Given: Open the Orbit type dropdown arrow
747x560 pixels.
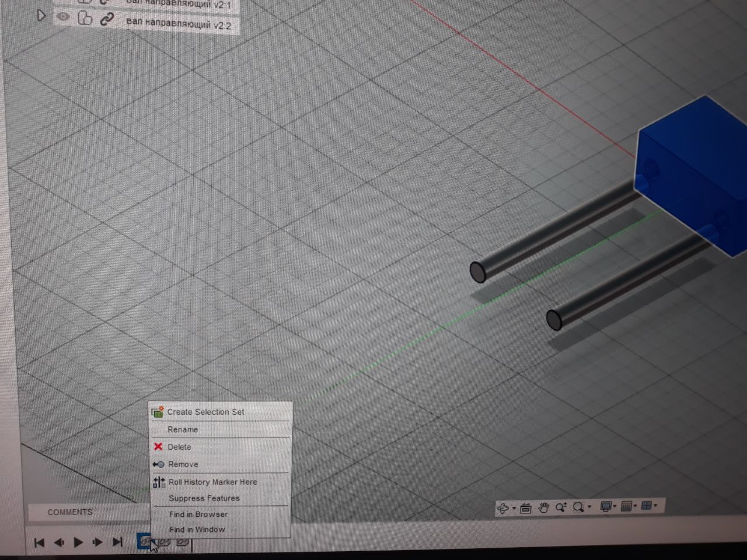Looking at the screenshot, I should (x=514, y=508).
